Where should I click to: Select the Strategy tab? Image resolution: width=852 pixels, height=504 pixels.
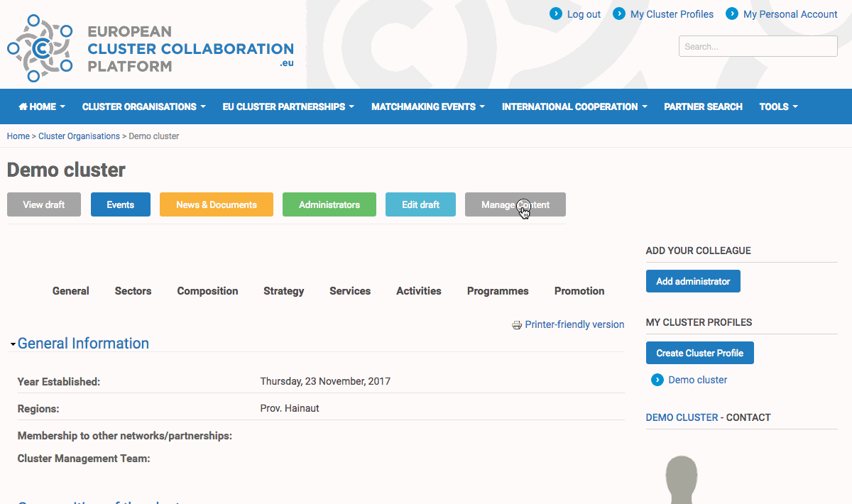click(x=283, y=291)
